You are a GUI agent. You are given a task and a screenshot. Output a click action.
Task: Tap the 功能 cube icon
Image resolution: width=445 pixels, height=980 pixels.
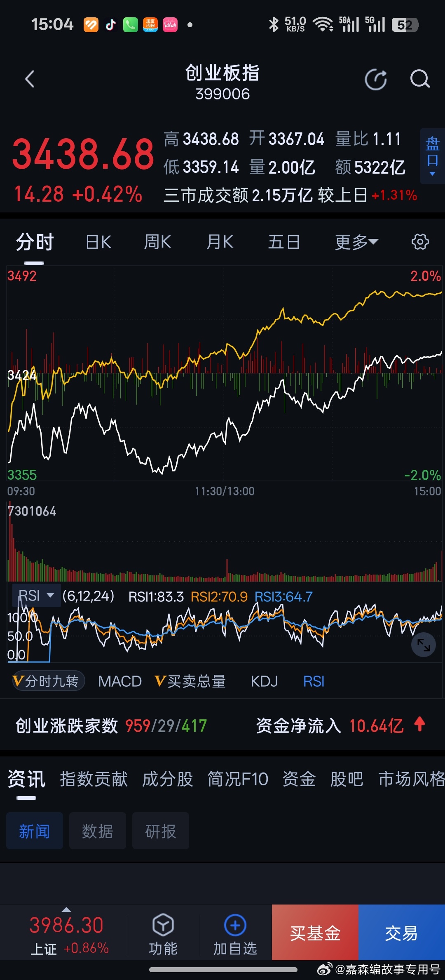[x=163, y=925]
